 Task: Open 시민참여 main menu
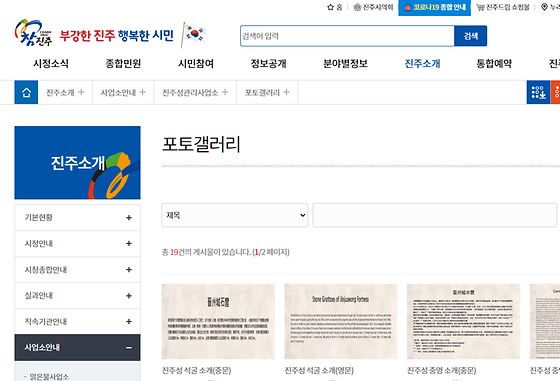pos(196,64)
